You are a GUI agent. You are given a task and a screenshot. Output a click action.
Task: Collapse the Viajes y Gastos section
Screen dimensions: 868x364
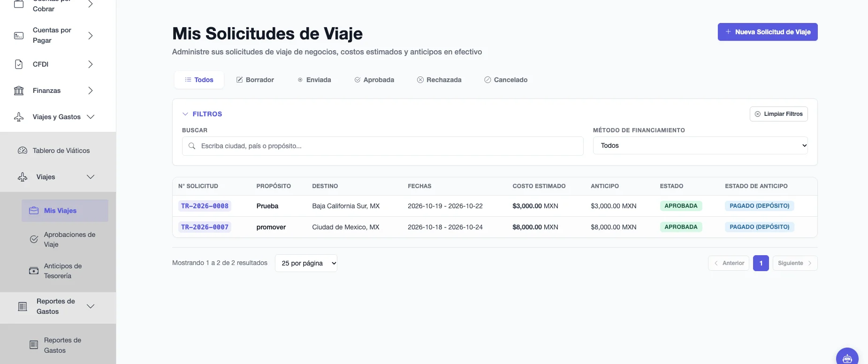click(x=91, y=117)
